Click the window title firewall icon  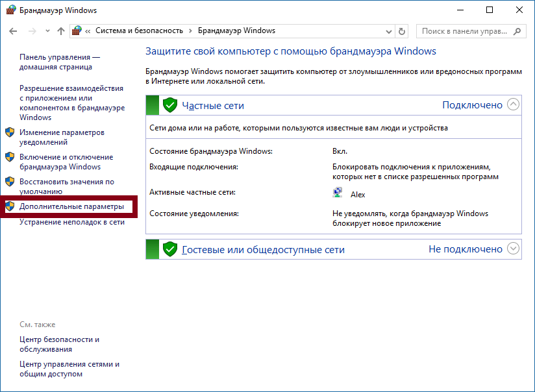[11, 10]
